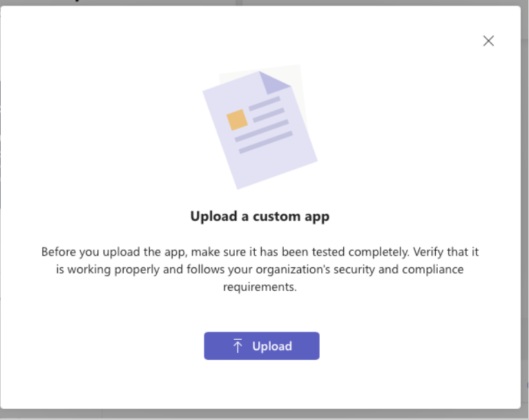Click the "Upload a custom app" heading
Screen dimensions: 529x420
point(260,216)
